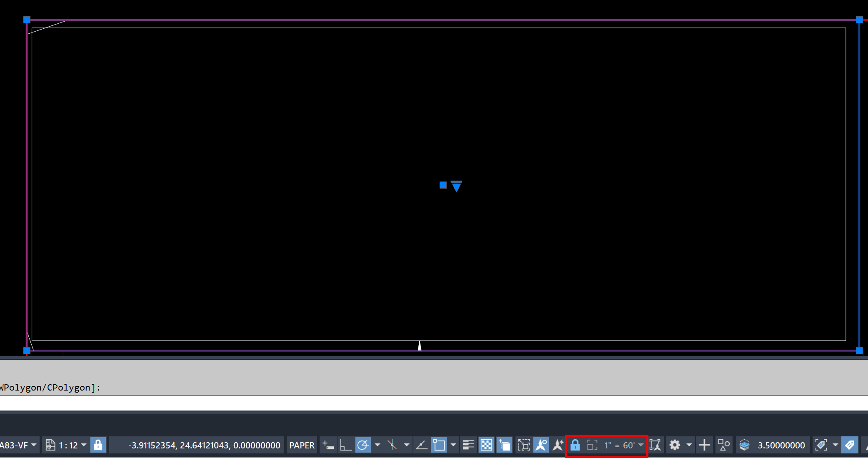Screen dimensions: 868x458
Task: Open Workspace Switching gear icon
Action: [675, 445]
